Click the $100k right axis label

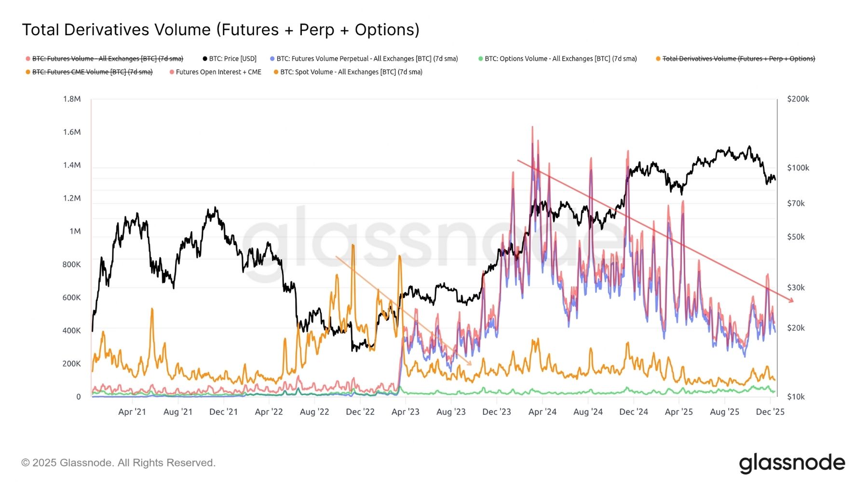tap(798, 168)
